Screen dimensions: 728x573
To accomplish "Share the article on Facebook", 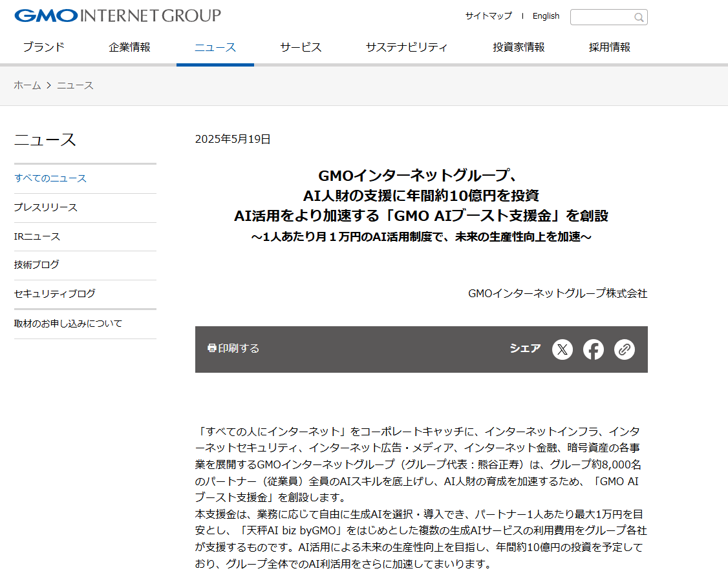I will 594,349.
